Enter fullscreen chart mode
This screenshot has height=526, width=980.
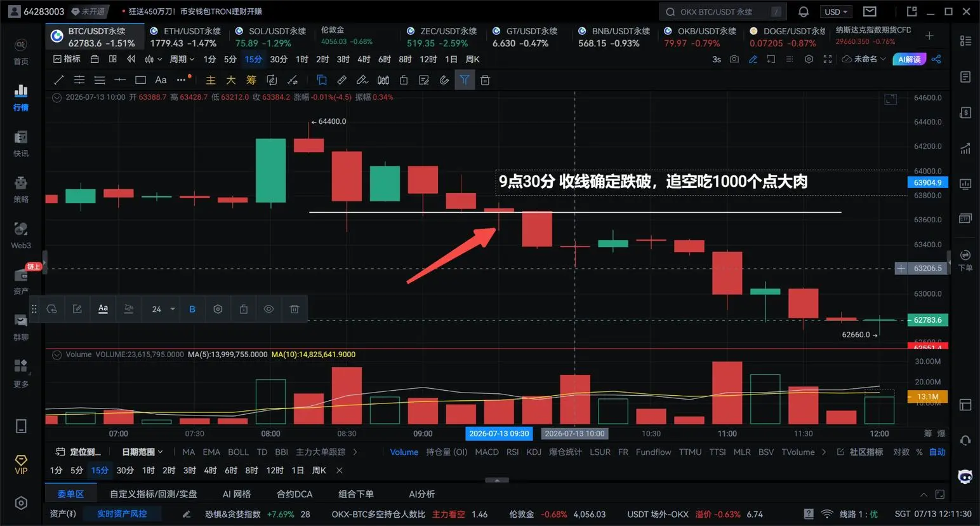pyautogui.click(x=828, y=59)
